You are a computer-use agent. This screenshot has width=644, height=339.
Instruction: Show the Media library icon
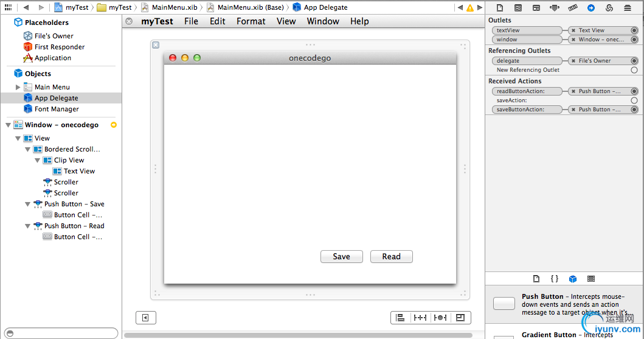coord(591,279)
